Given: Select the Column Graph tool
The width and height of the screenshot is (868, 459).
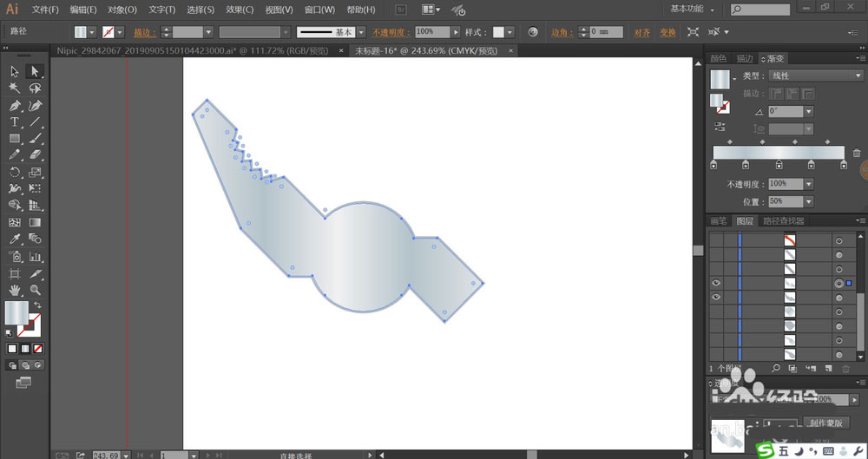Looking at the screenshot, I should point(35,256).
